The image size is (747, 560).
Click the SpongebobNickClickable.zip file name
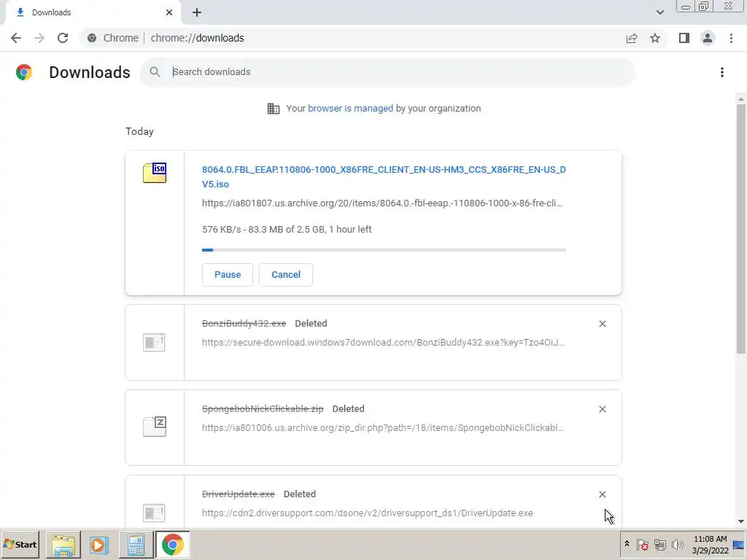coord(263,409)
